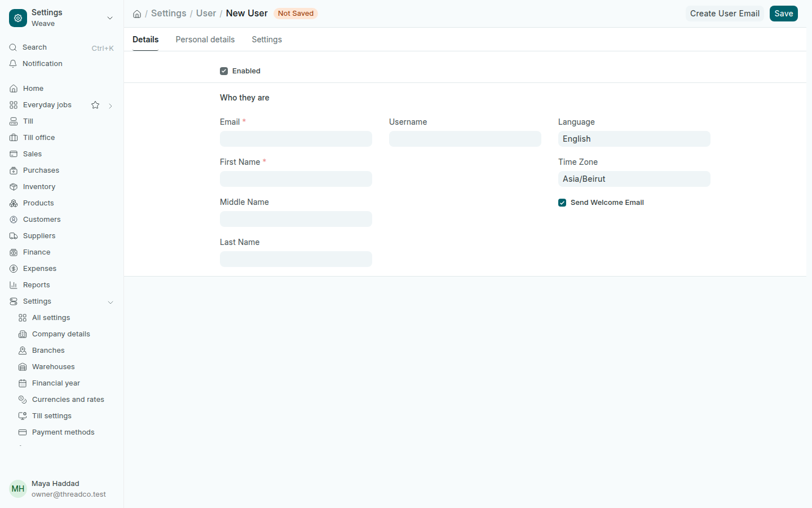Click the Products cubes icon
Image resolution: width=812 pixels, height=508 pixels.
(x=14, y=203)
